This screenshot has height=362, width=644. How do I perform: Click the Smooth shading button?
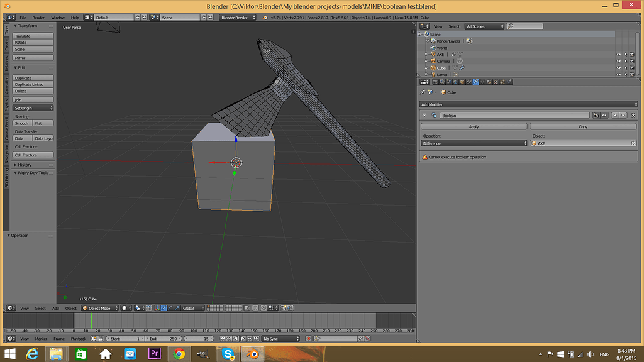pyautogui.click(x=23, y=123)
